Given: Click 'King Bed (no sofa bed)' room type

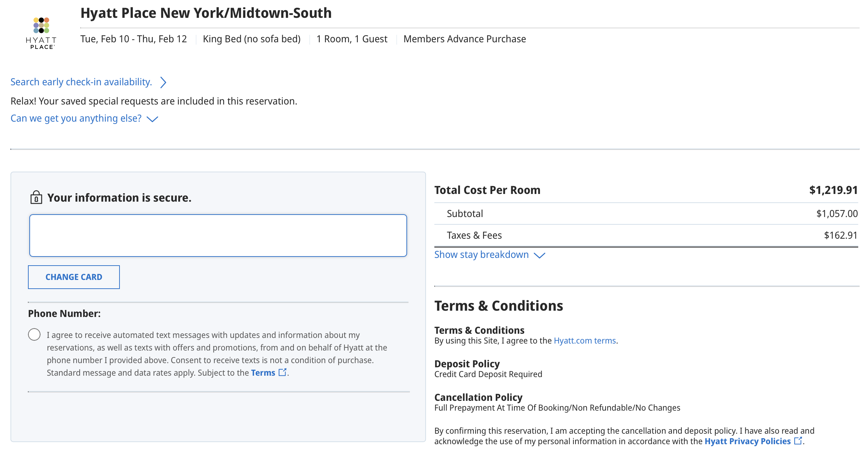Looking at the screenshot, I should (x=252, y=39).
